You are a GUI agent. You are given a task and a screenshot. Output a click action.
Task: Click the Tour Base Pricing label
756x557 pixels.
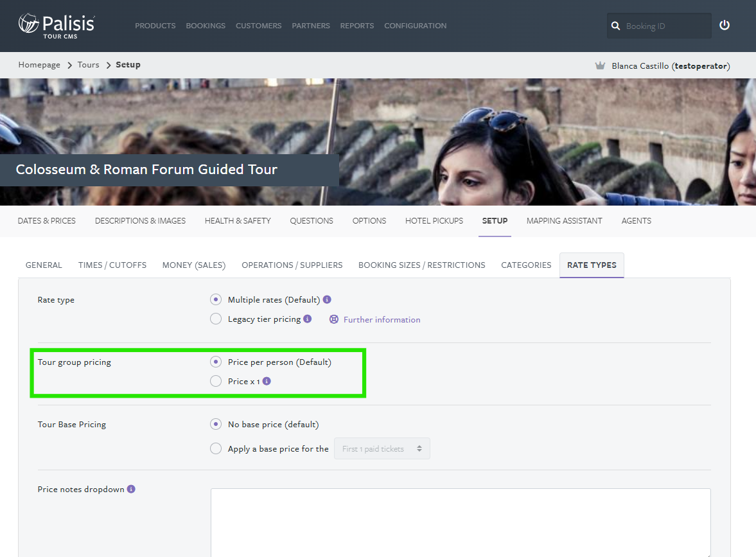pos(72,425)
